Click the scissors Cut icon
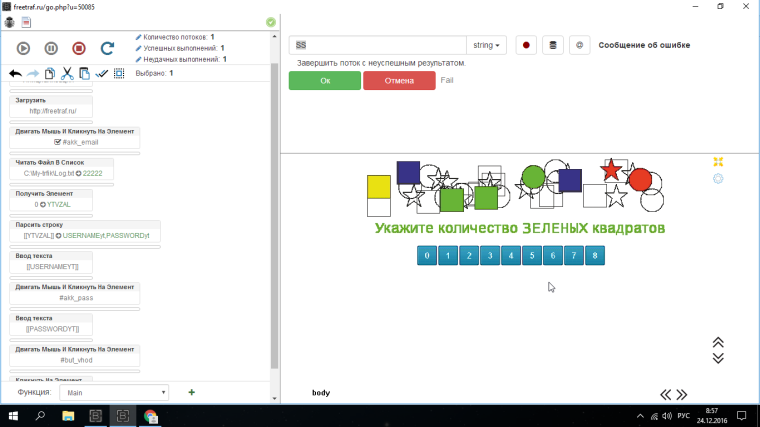The height and width of the screenshot is (427, 760). tap(67, 73)
